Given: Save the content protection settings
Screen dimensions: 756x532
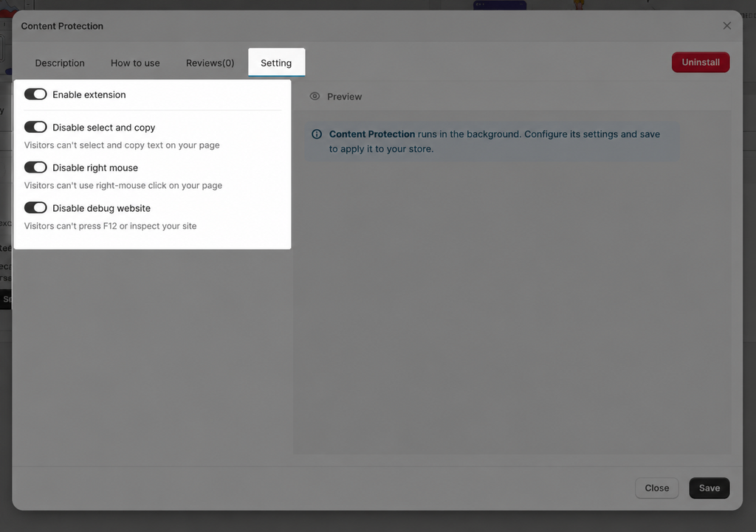Looking at the screenshot, I should tap(709, 488).
